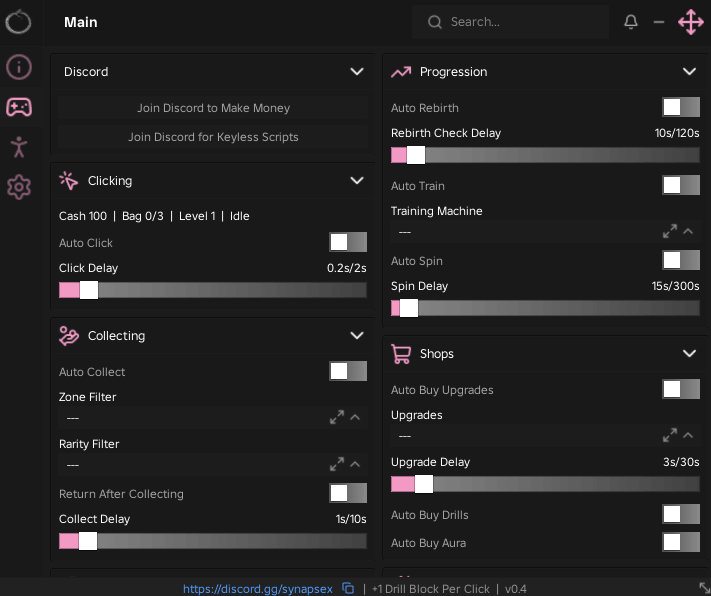Expand Zone Filter list with arrows icon
This screenshot has height=596, width=711.
337,417
